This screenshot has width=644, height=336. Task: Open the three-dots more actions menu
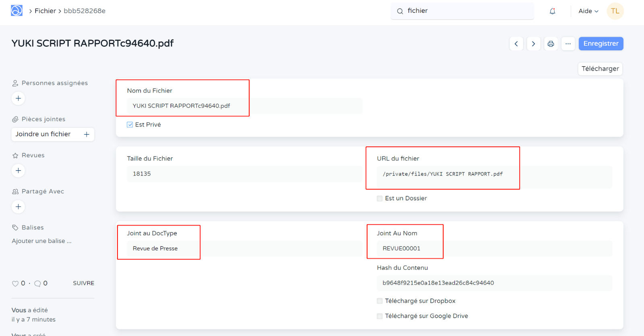tap(568, 44)
